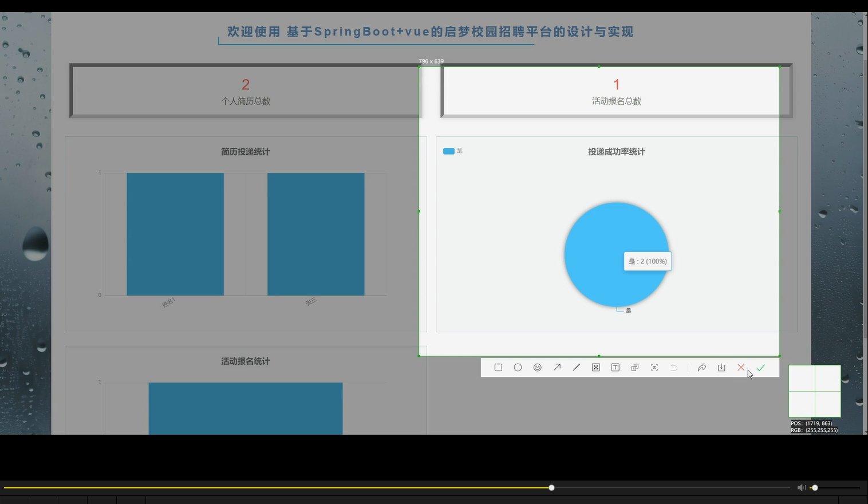Click the color magnifier preview box
Viewport: 868px width, 504px height.
click(x=815, y=391)
